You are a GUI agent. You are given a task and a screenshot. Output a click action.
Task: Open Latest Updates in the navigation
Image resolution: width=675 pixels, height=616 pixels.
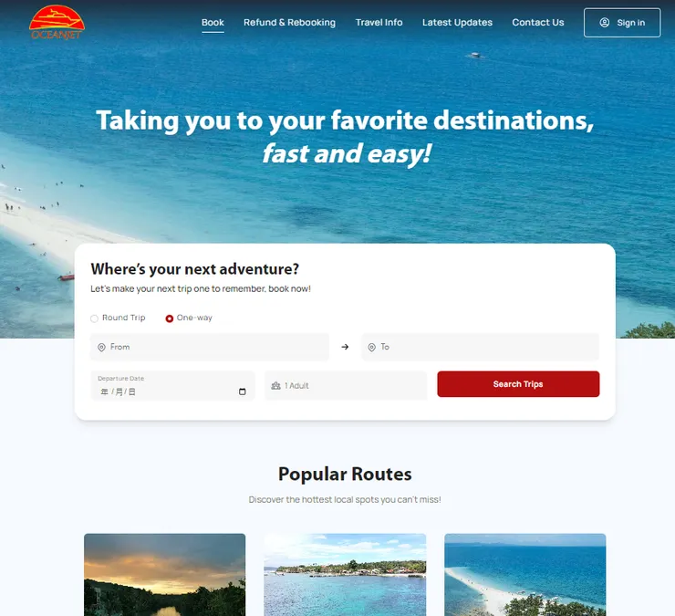click(457, 23)
